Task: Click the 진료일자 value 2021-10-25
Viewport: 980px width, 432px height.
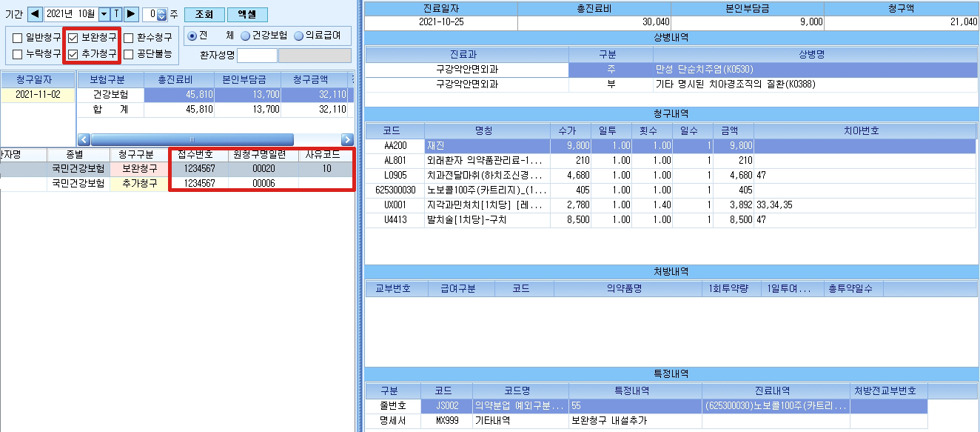Action: [441, 22]
